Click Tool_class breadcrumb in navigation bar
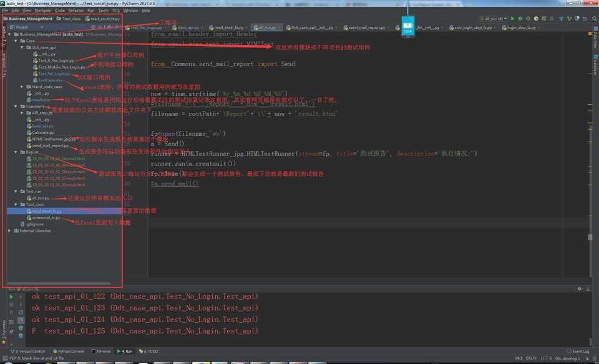The image size is (599, 364). pos(69,18)
